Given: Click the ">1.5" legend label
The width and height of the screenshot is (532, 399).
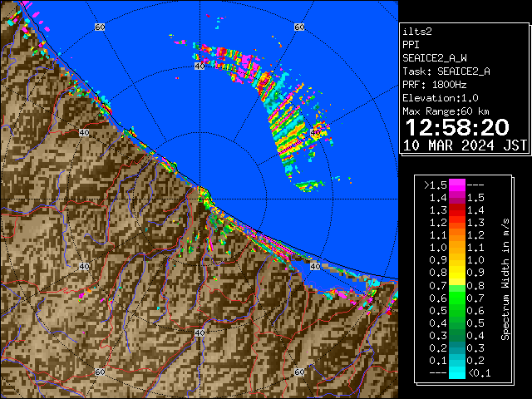Looking at the screenshot, I should (x=436, y=185).
